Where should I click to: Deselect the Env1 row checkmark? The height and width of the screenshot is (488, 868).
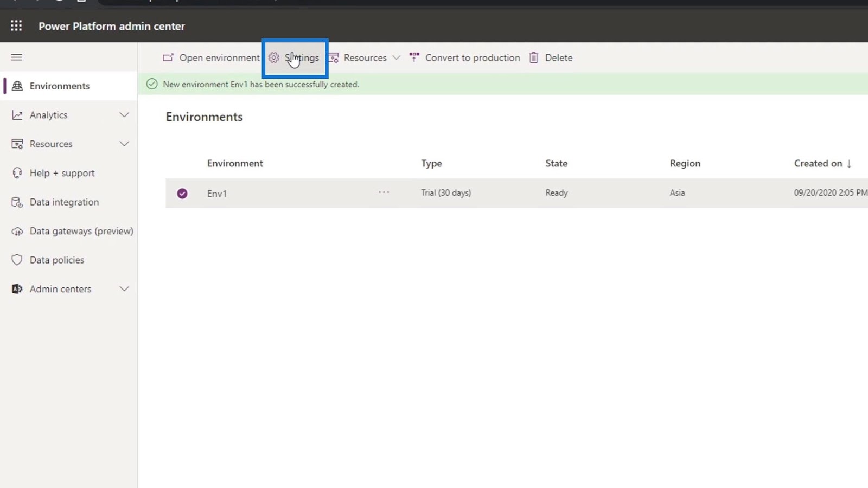pyautogui.click(x=182, y=193)
